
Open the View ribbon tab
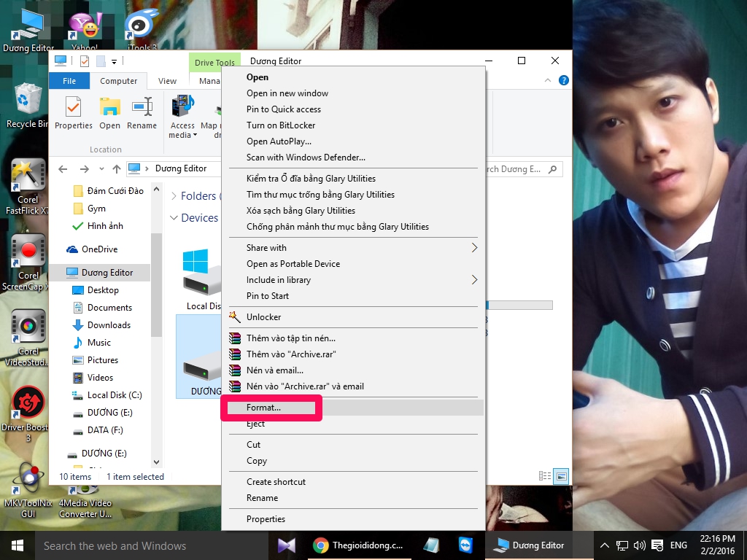click(167, 81)
